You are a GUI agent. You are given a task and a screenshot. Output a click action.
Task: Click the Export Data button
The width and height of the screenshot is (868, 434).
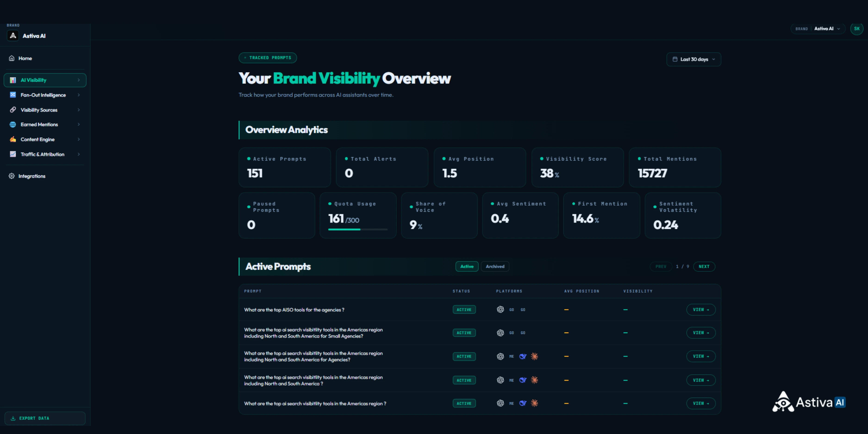pos(45,418)
